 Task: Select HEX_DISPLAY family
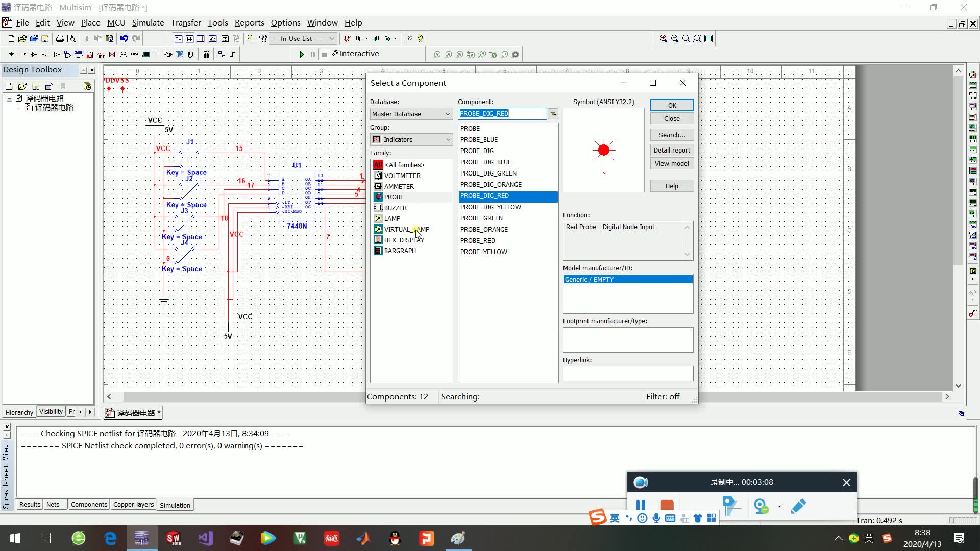click(403, 240)
